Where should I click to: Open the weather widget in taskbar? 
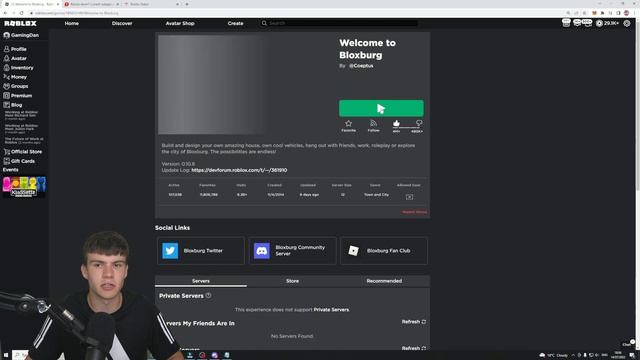point(553,355)
